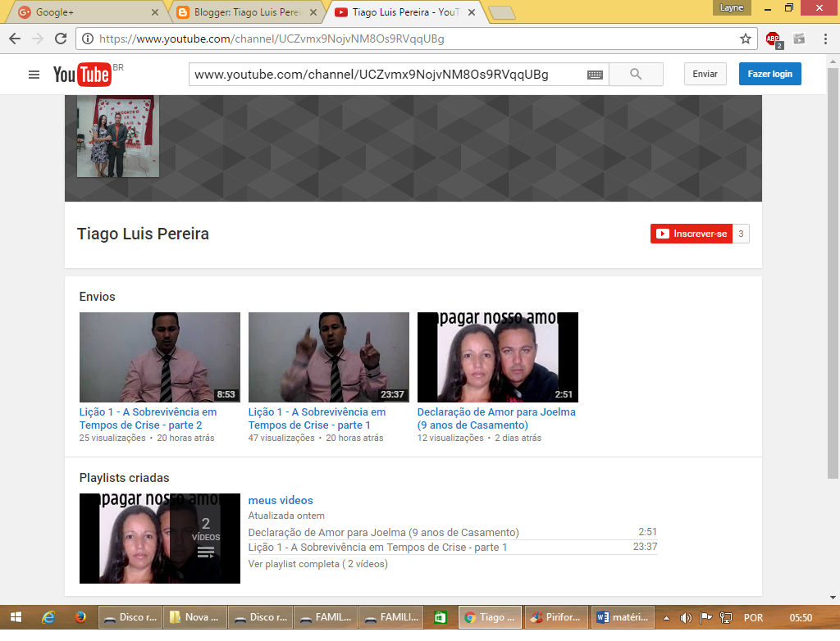
Task: Open the YouTube hamburger guide menu
Action: coord(34,75)
